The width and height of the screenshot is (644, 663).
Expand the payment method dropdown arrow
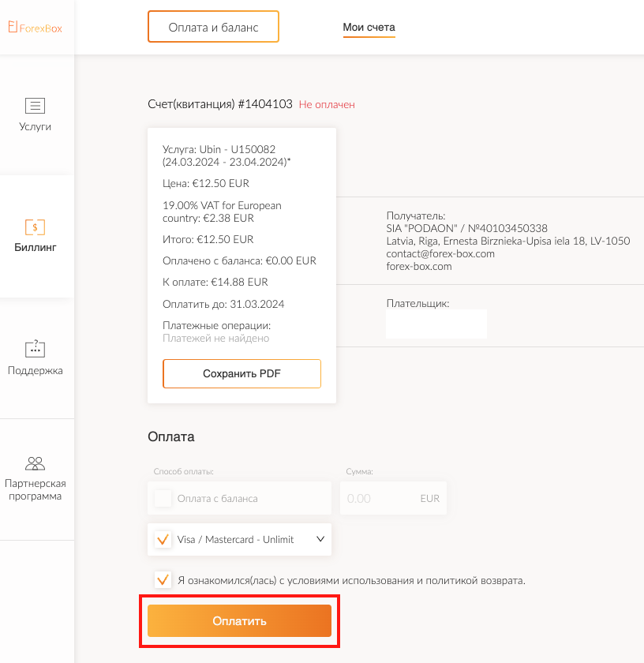point(320,539)
